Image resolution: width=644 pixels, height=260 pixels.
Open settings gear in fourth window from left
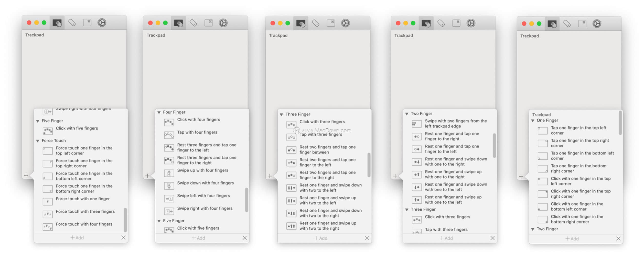(x=471, y=23)
